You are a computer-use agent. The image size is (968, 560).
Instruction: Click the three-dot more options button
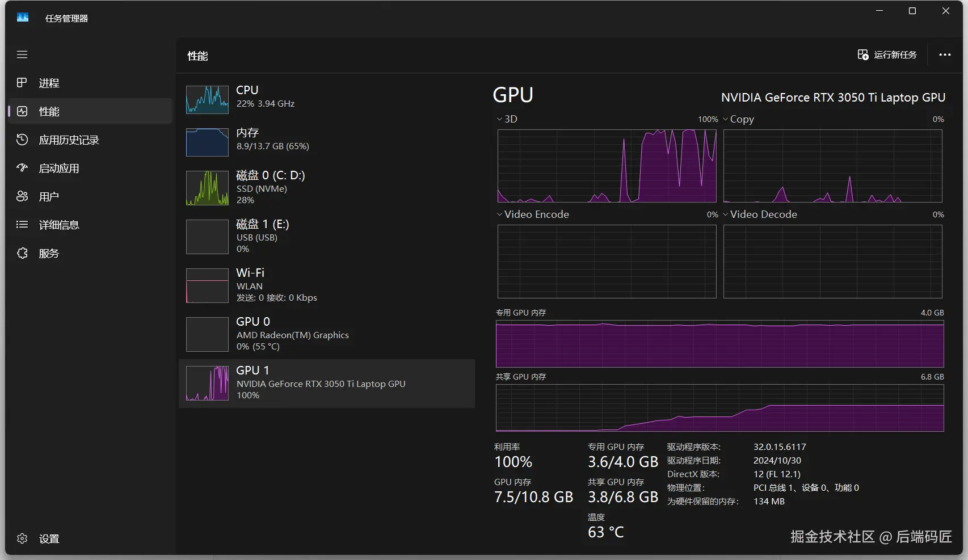945,54
